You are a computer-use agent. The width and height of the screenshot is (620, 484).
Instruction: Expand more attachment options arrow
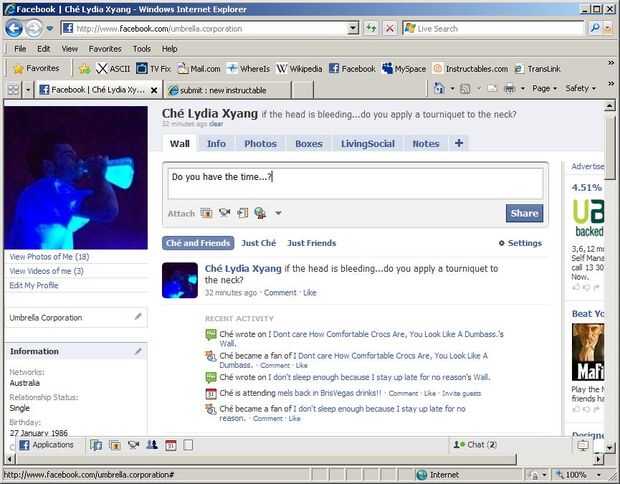[278, 213]
